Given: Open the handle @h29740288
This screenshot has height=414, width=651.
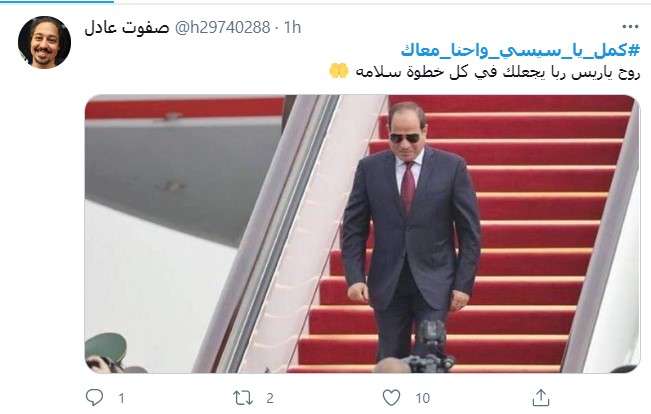Looking at the screenshot, I should (223, 27).
